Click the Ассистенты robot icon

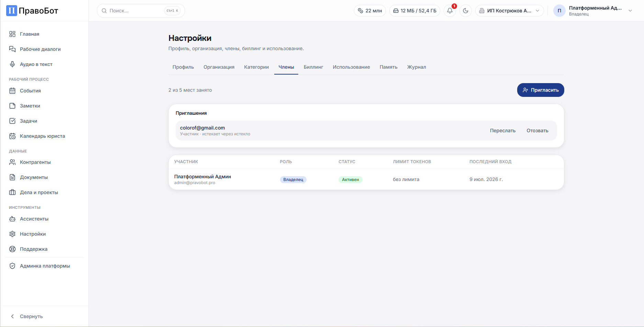pyautogui.click(x=12, y=219)
